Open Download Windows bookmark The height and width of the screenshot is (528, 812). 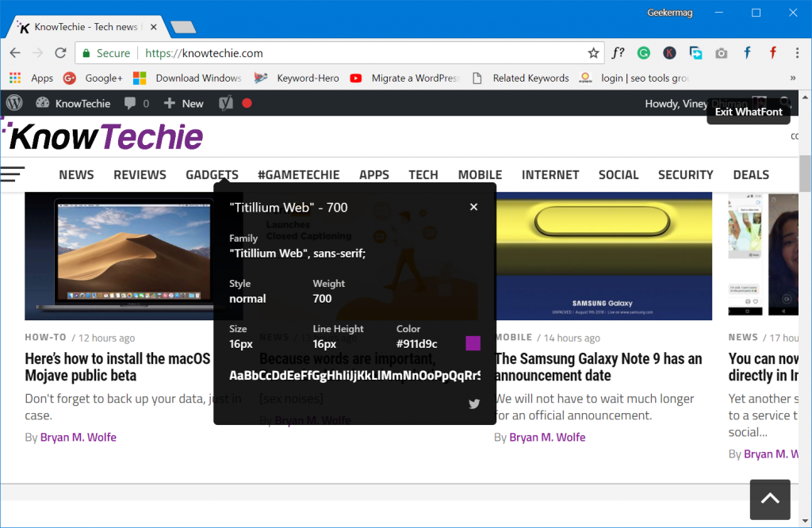point(187,78)
